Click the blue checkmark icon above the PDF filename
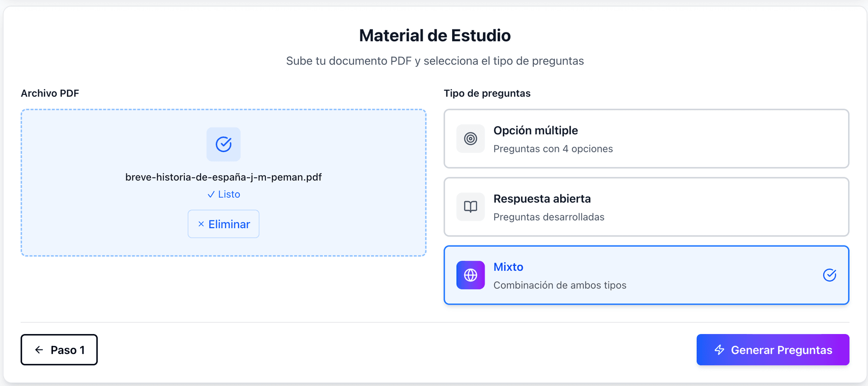 click(223, 144)
